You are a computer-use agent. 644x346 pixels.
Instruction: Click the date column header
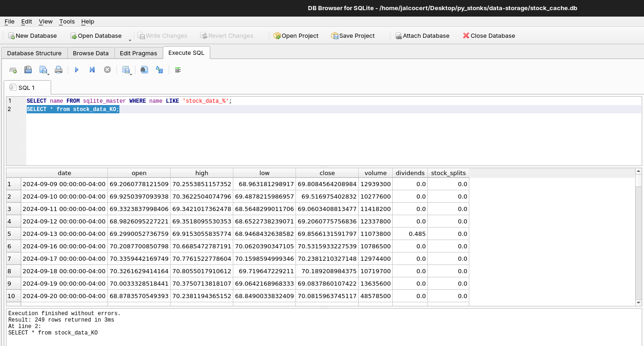pos(65,173)
